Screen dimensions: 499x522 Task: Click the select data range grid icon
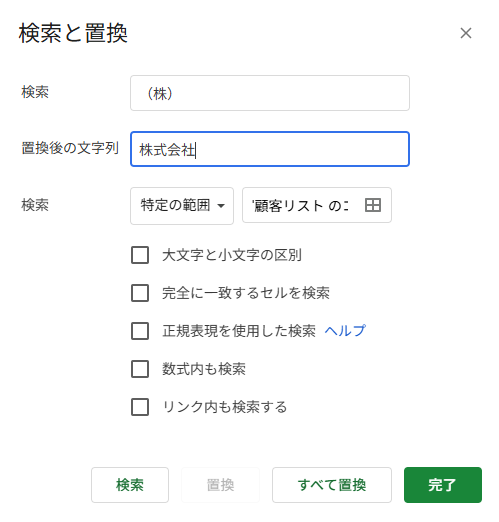pyautogui.click(x=373, y=205)
